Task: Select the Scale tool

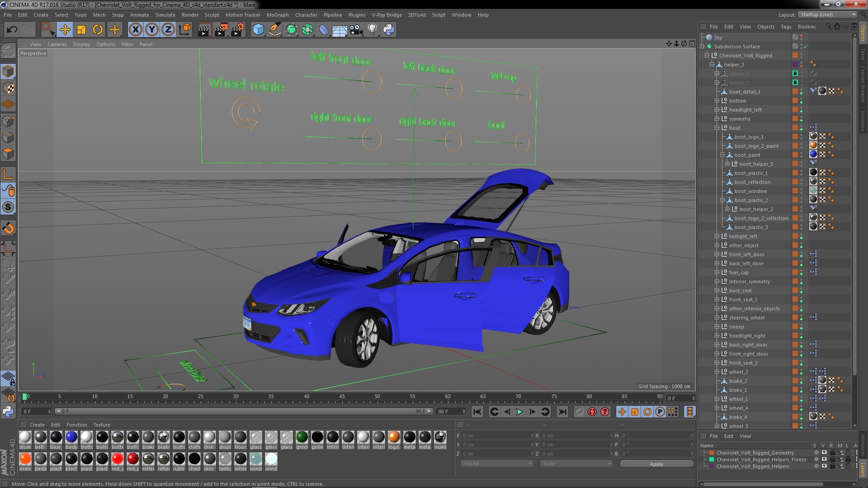Action: click(81, 30)
